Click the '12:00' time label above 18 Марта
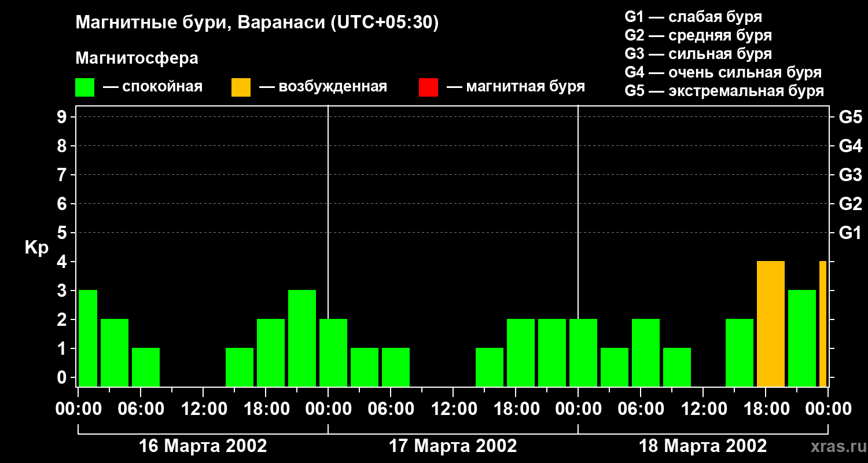 point(703,409)
